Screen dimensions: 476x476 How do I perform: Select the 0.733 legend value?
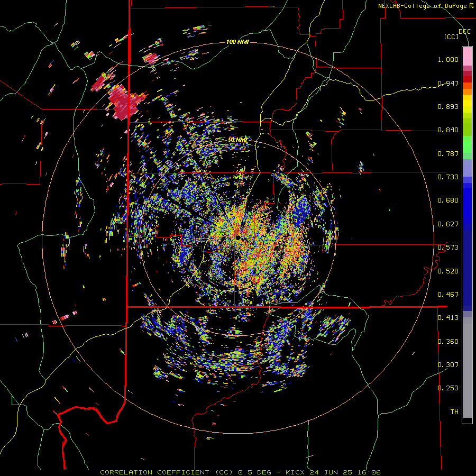pyautogui.click(x=448, y=177)
